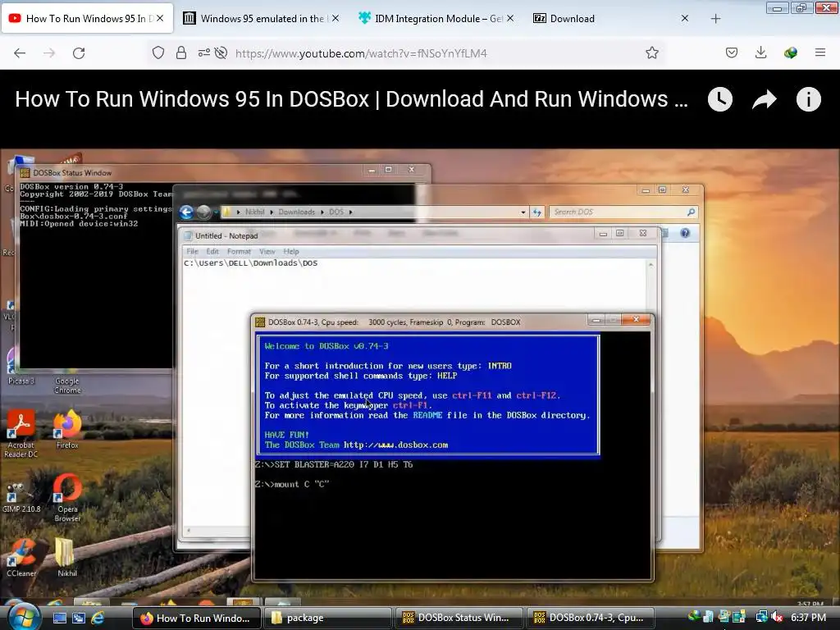Open the video title link on YouTube
Viewport: 840px width, 630px height.
coord(351,99)
